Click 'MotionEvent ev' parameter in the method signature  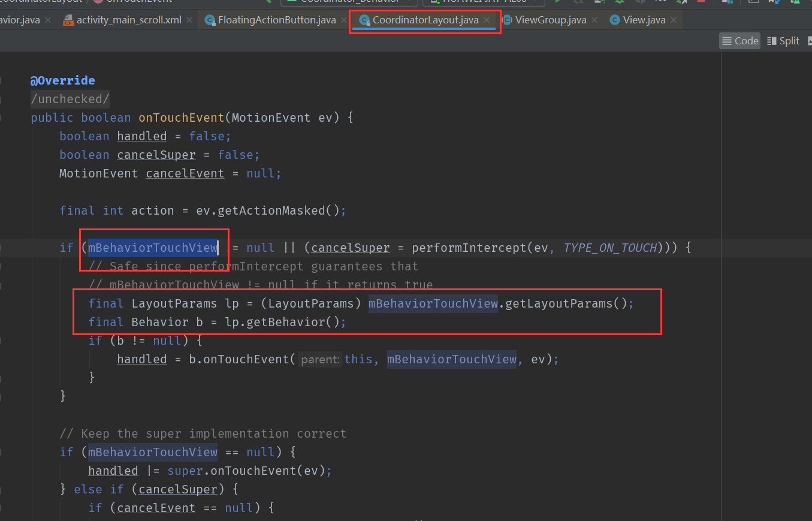coord(282,118)
